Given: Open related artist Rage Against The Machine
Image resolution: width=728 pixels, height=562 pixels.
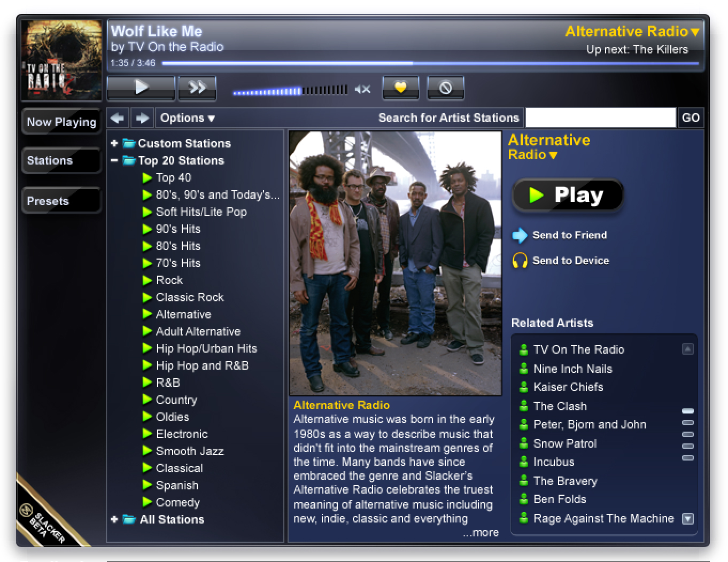Looking at the screenshot, I should 603,519.
